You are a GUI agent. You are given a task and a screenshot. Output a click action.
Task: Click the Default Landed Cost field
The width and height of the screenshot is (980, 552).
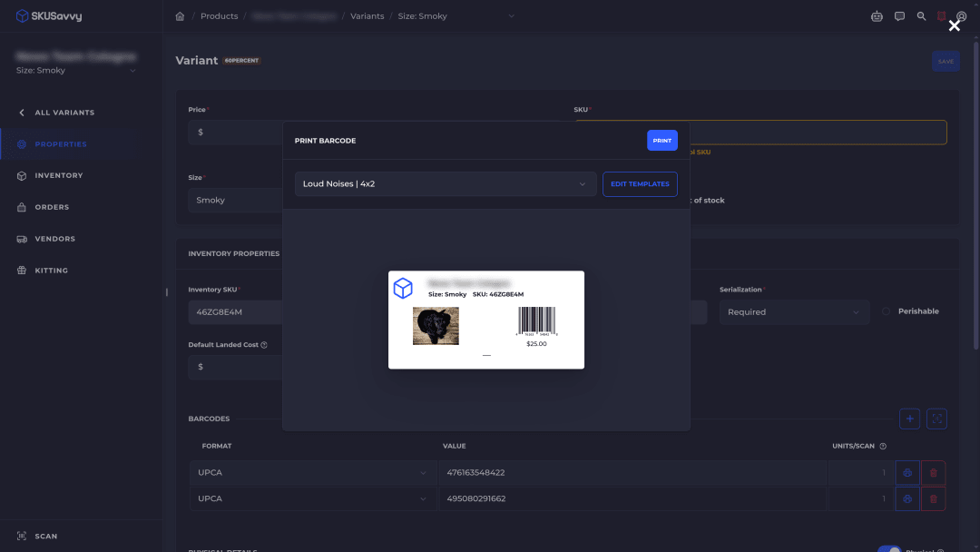click(x=236, y=367)
